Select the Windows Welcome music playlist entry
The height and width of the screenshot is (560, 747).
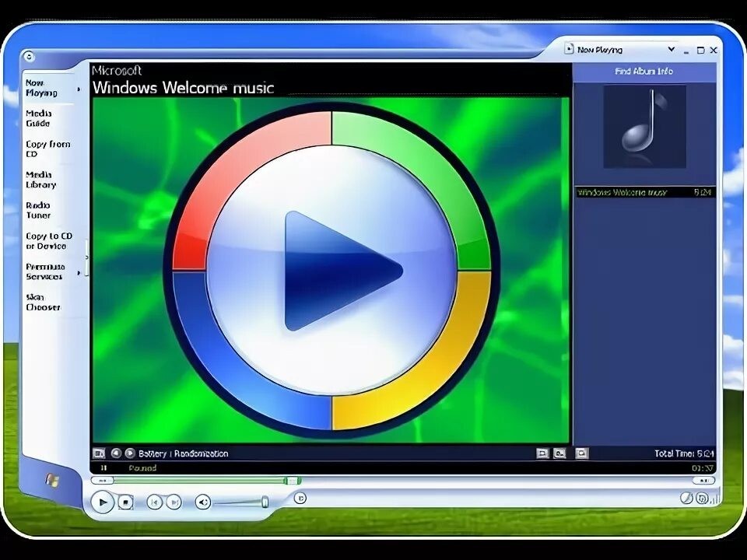click(644, 192)
